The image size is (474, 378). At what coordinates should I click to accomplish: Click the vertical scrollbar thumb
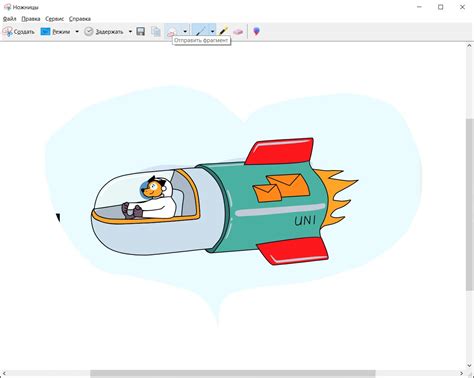[469, 204]
